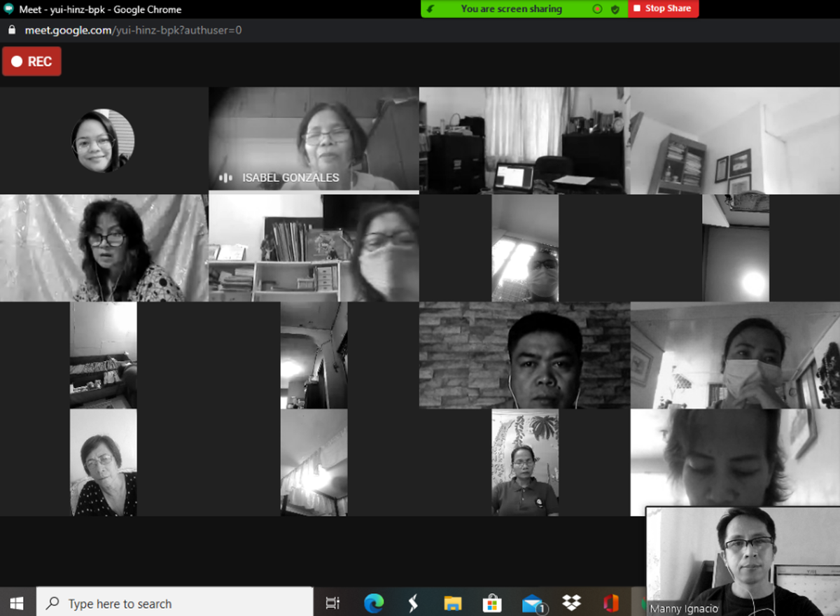
Task: Click the Google Meet favicon in title bar
Action: point(8,9)
